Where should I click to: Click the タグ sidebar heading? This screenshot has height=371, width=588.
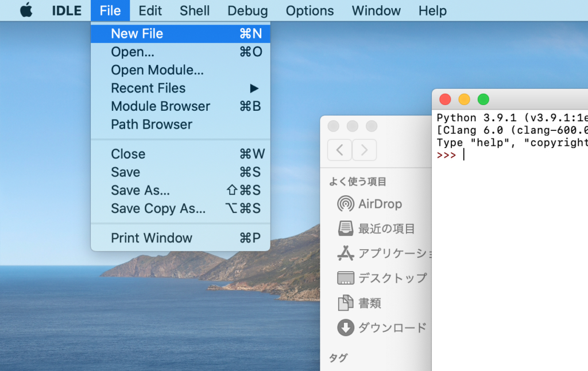pyautogui.click(x=338, y=358)
